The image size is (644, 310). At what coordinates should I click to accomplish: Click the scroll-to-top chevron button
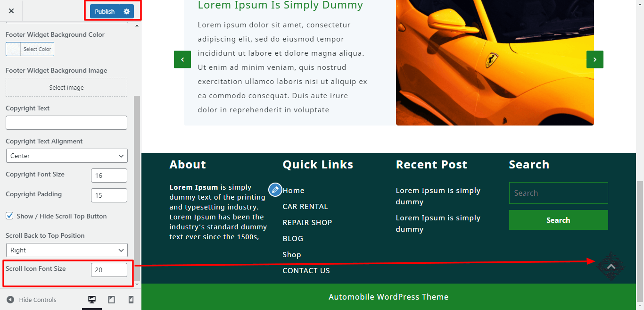pyautogui.click(x=611, y=266)
